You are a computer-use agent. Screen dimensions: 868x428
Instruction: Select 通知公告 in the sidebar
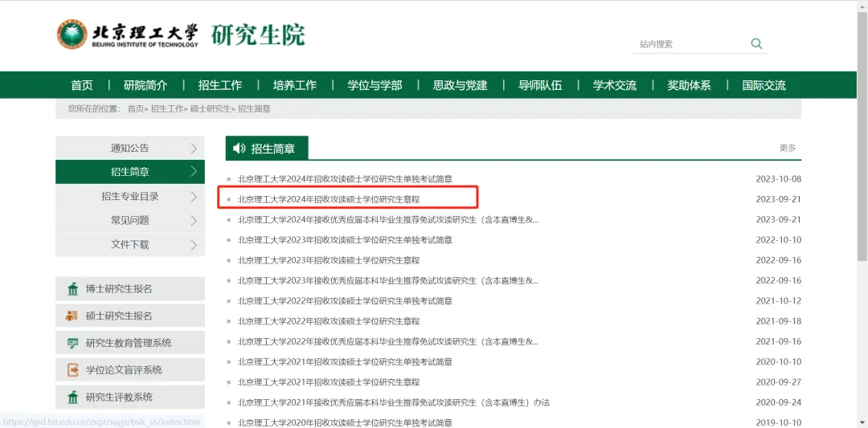click(x=130, y=149)
